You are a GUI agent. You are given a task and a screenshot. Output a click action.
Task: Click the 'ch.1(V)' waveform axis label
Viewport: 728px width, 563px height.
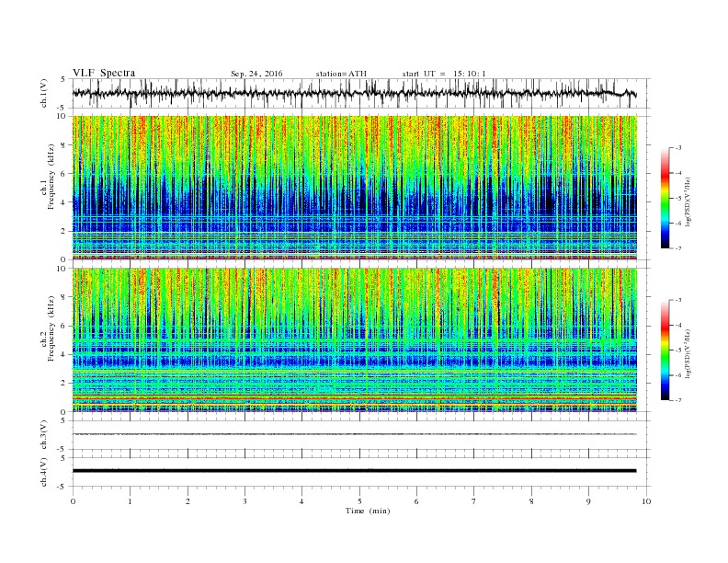pyautogui.click(x=43, y=94)
